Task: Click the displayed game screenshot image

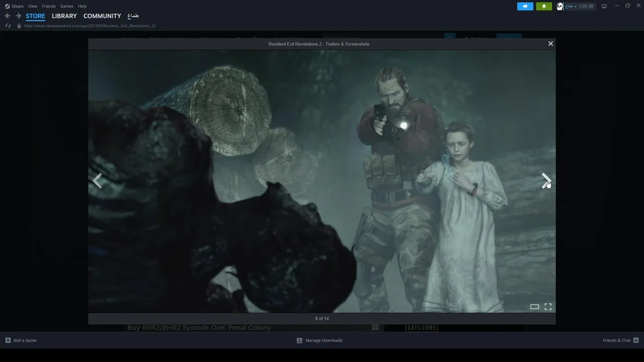Action: (322, 181)
